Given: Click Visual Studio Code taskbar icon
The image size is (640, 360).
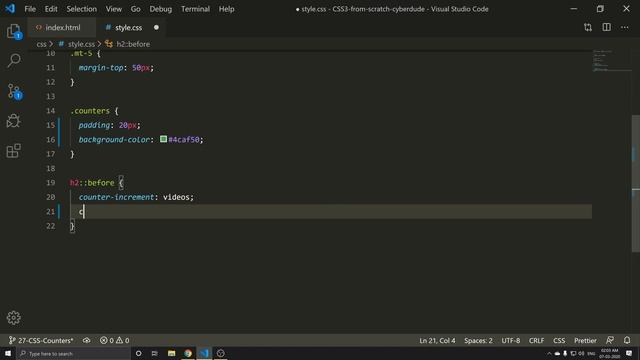Looking at the screenshot, I should pyautogui.click(x=204, y=353).
